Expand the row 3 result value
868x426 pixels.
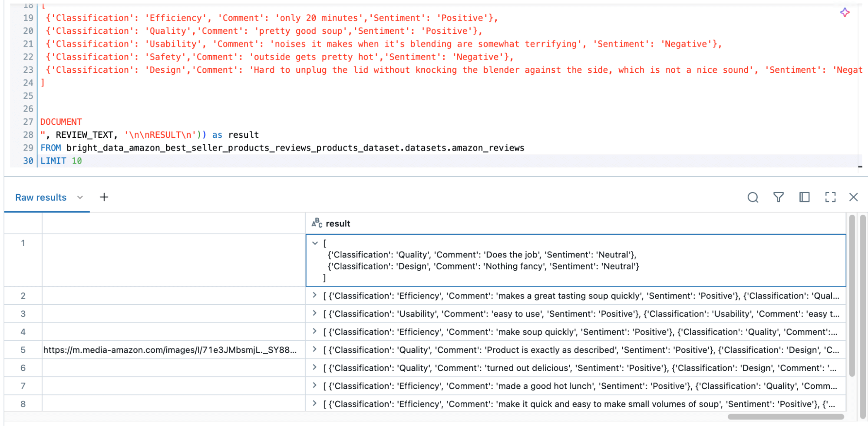[x=315, y=313]
